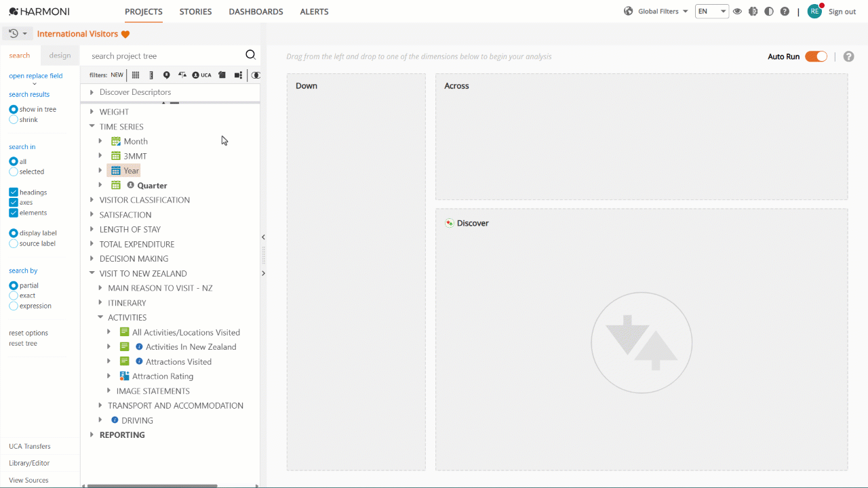
Task: Collapse the VISIT TO NEW ZEALAND node
Action: [x=92, y=274]
